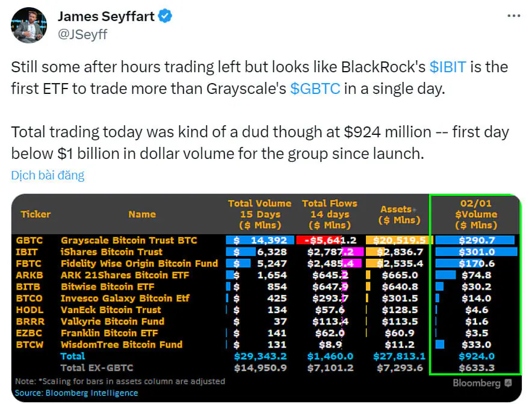The image size is (532, 404).
Task: Open James Seyffart's profile picture
Action: click(x=29, y=25)
